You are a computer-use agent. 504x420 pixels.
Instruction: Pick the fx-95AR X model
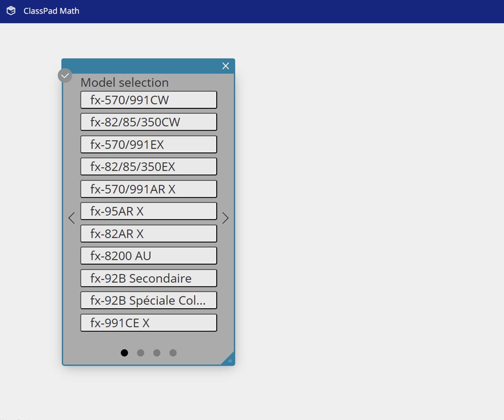pyautogui.click(x=149, y=211)
